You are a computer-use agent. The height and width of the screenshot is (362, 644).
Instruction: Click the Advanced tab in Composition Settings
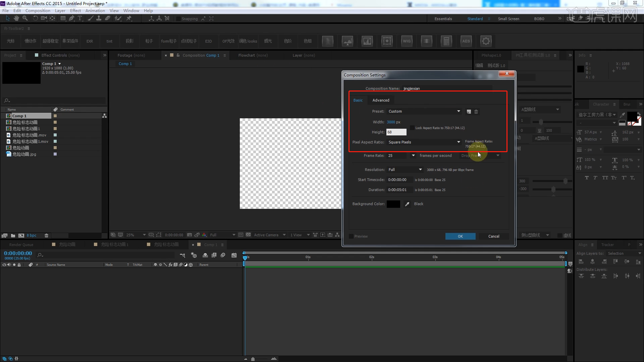coord(380,100)
